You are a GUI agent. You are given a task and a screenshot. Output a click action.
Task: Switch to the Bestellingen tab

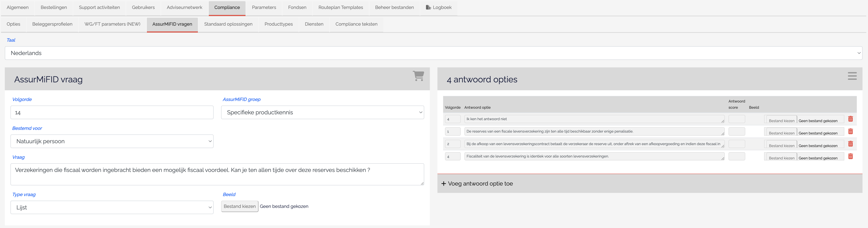(x=54, y=7)
